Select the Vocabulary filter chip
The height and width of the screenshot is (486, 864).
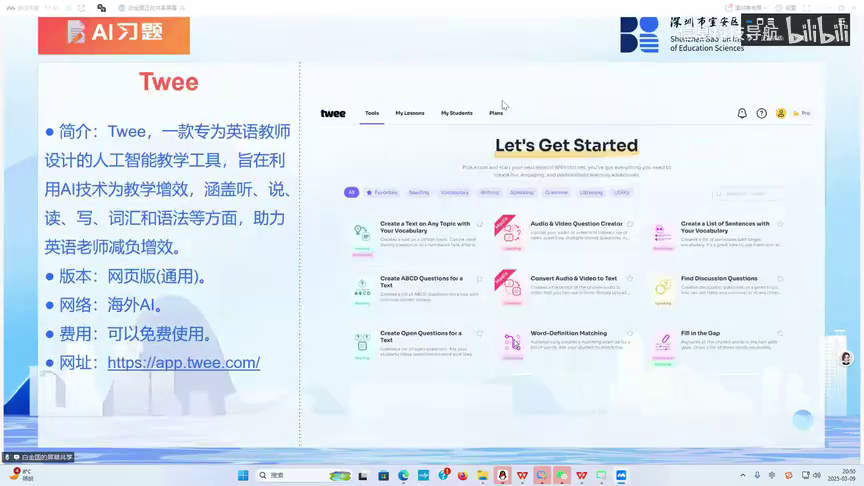click(x=455, y=192)
